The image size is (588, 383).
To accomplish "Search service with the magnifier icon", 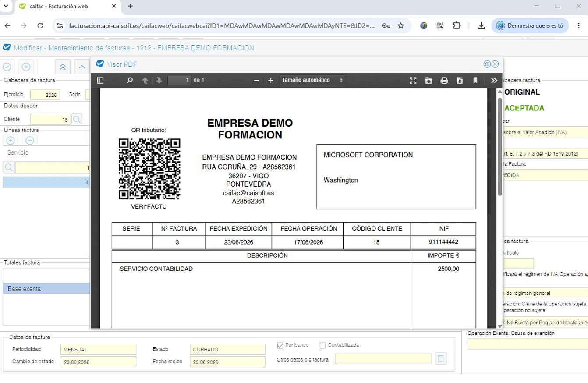I will (8, 167).
